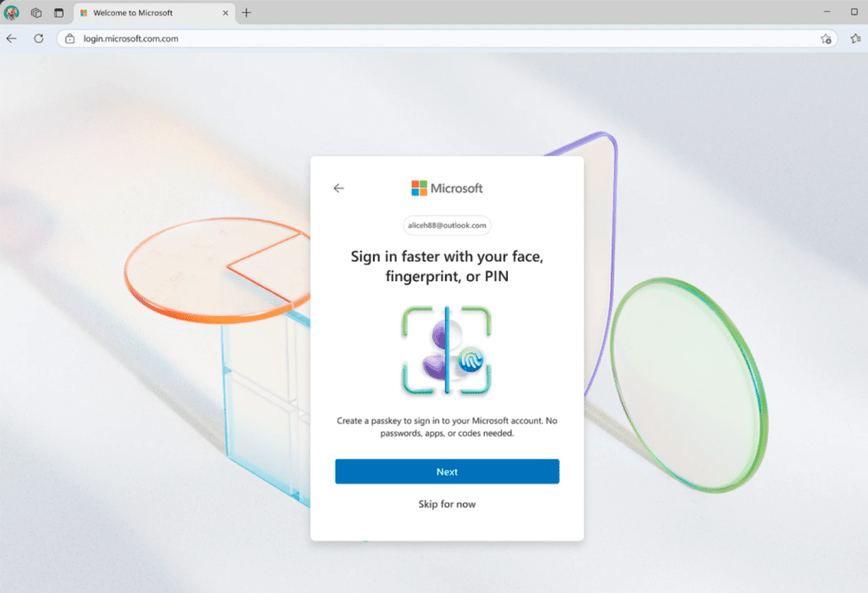Click the Microsoft logo in the card
The height and width of the screenshot is (593, 868).
tap(447, 188)
